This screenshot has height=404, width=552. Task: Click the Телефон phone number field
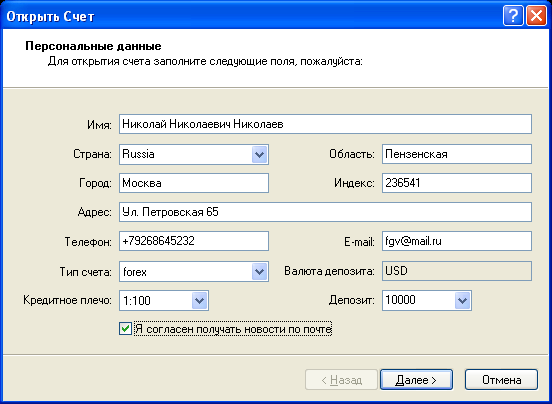pyautogui.click(x=194, y=241)
